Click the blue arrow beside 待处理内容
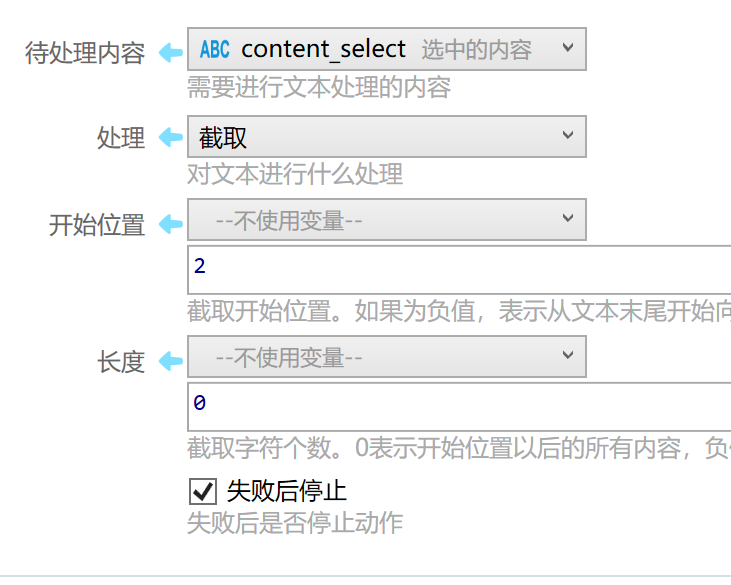The image size is (731, 585). pos(171,52)
